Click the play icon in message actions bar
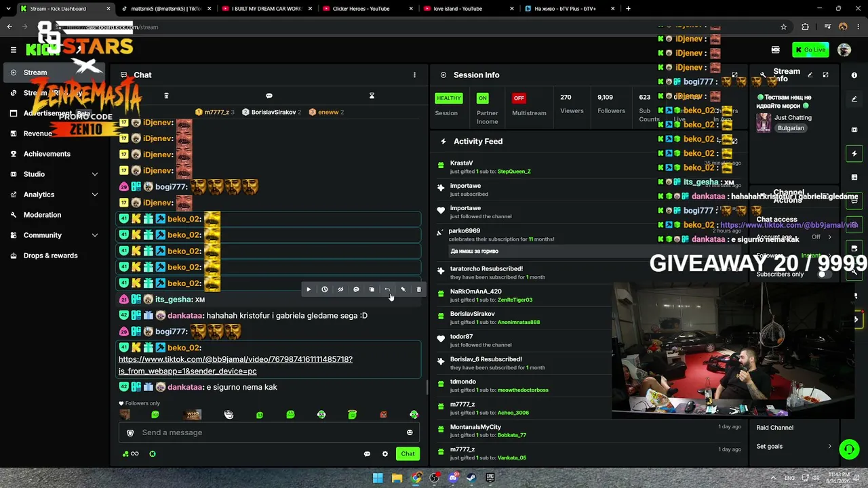The image size is (868, 488). 309,289
